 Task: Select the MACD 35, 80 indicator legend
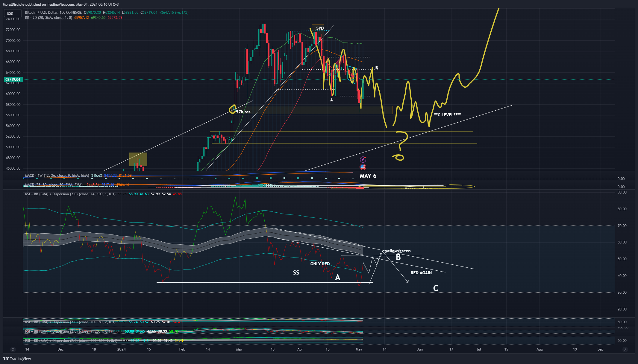coord(54,185)
